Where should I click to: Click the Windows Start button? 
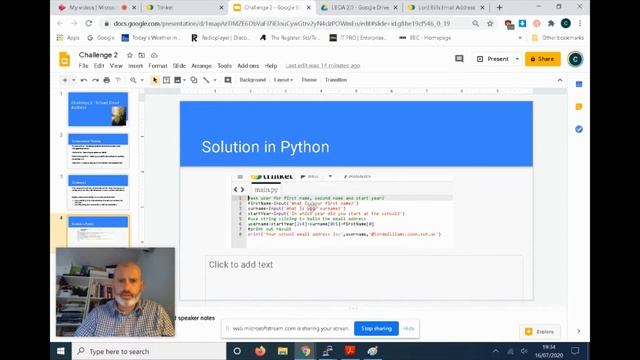coord(61,351)
